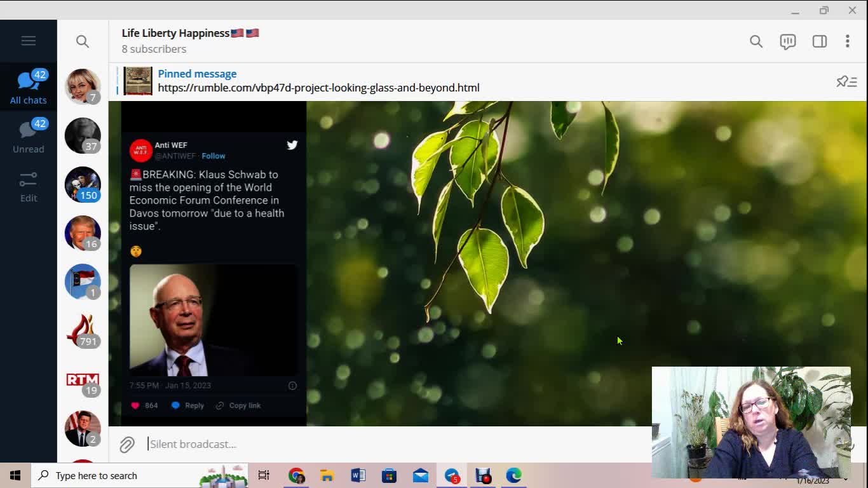
Task: Open chat with 37 unread messages
Action: [x=83, y=135]
